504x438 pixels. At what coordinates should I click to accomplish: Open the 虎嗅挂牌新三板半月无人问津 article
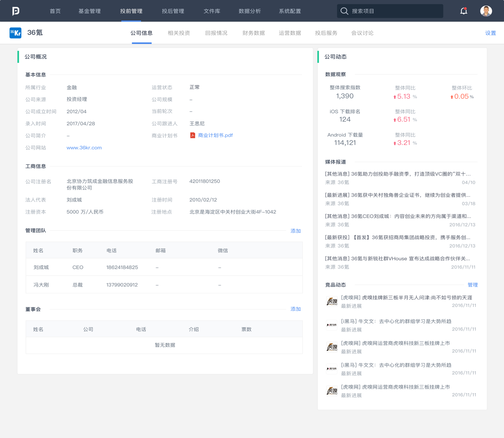tap(406, 298)
